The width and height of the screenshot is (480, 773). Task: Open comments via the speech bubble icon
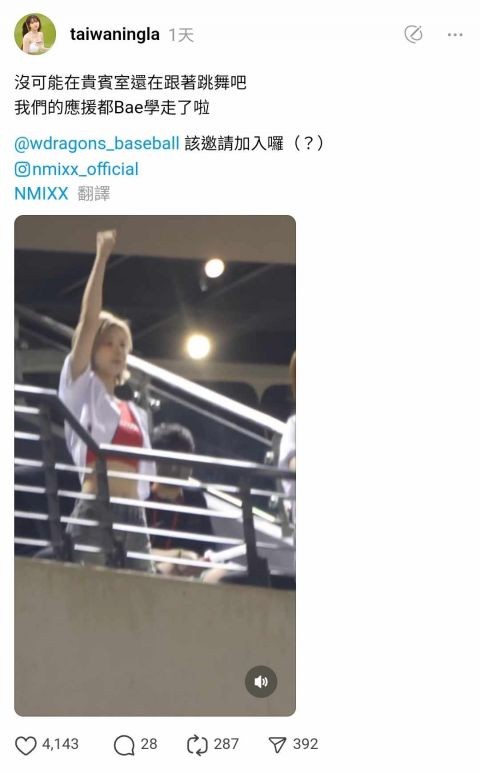pyautogui.click(x=124, y=745)
